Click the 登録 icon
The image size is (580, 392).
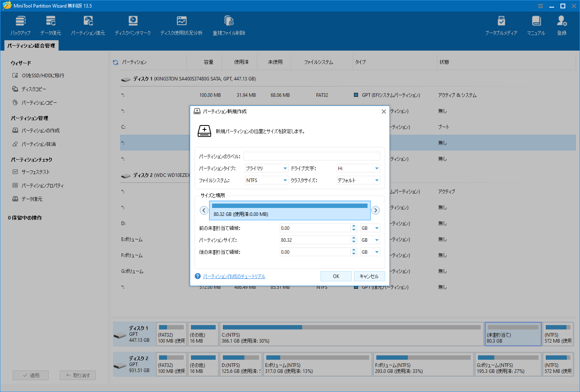pos(562,24)
